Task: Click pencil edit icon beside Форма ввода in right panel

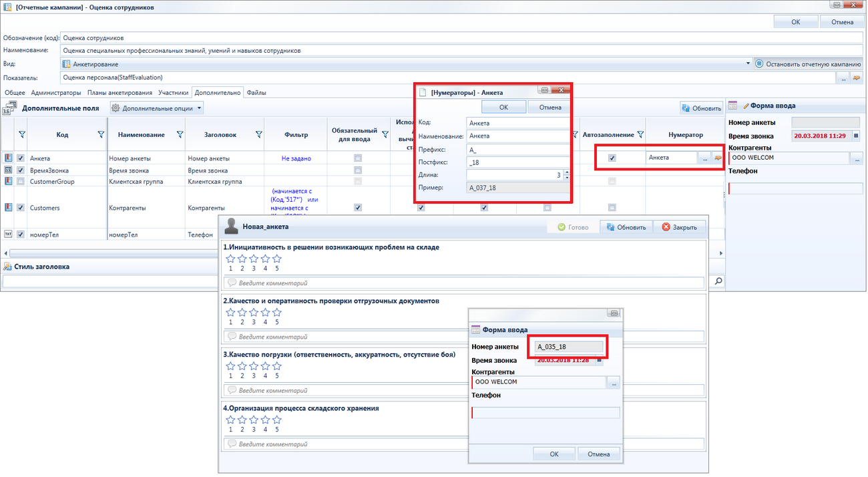Action: tap(746, 106)
